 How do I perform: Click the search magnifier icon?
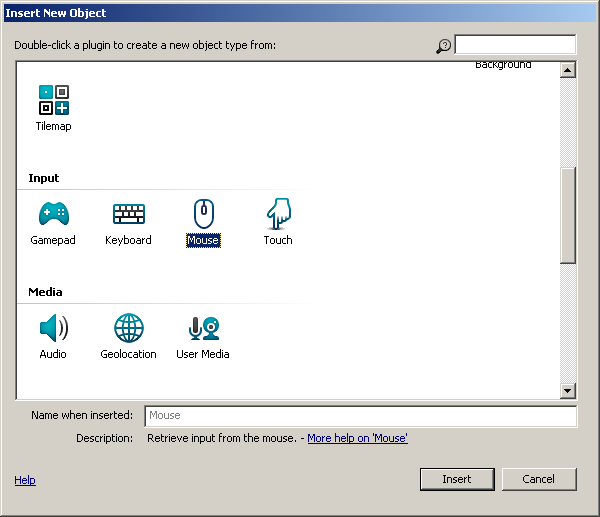(x=443, y=46)
